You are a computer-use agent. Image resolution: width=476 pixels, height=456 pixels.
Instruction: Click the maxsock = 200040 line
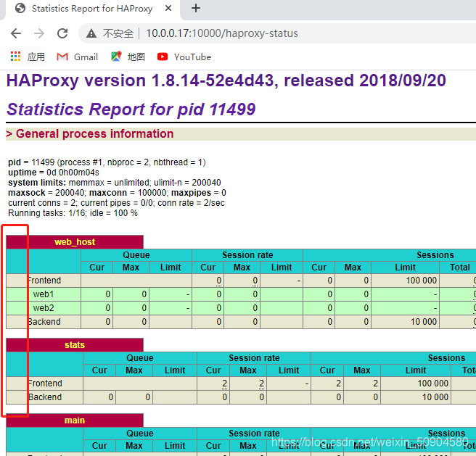117,193
